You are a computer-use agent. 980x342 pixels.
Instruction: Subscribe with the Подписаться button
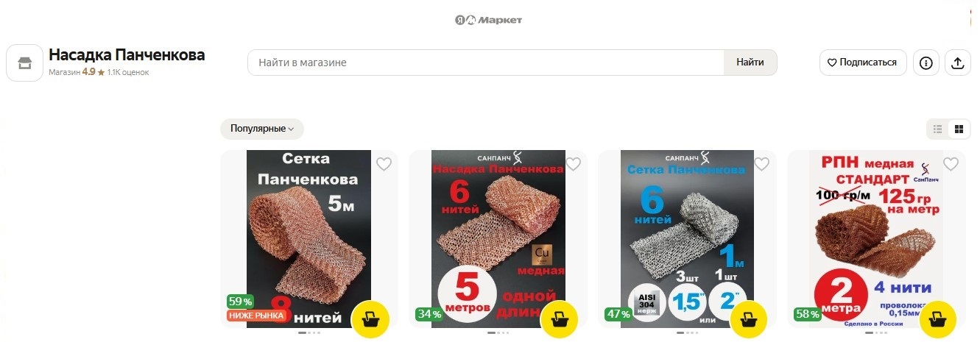click(862, 63)
